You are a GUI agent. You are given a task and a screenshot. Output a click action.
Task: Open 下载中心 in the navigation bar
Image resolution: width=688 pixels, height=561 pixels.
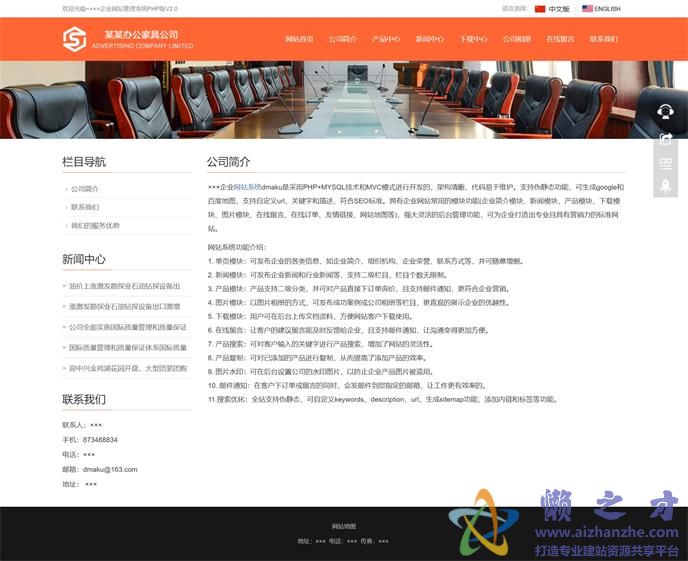(473, 39)
